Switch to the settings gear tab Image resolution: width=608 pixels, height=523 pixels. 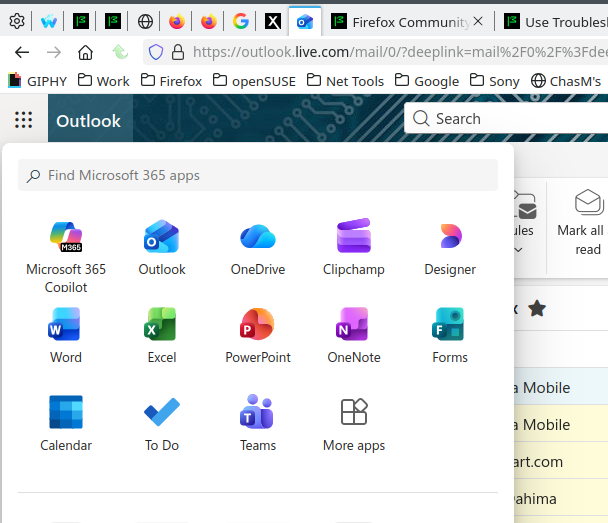click(x=17, y=21)
